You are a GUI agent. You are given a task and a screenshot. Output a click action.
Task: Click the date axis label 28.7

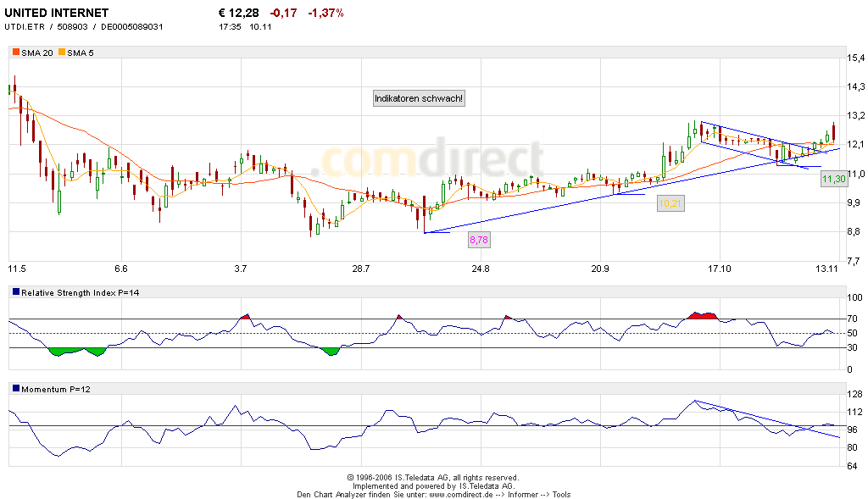pyautogui.click(x=360, y=269)
